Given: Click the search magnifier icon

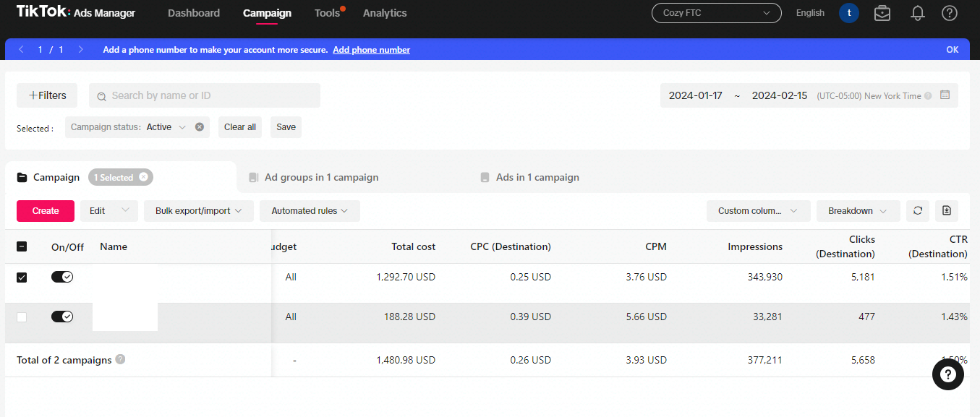Looking at the screenshot, I should (102, 96).
